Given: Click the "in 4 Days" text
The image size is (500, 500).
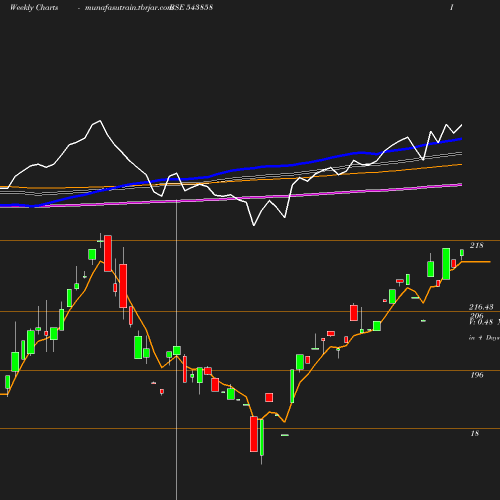Looking at the screenshot, I should 484,338.
